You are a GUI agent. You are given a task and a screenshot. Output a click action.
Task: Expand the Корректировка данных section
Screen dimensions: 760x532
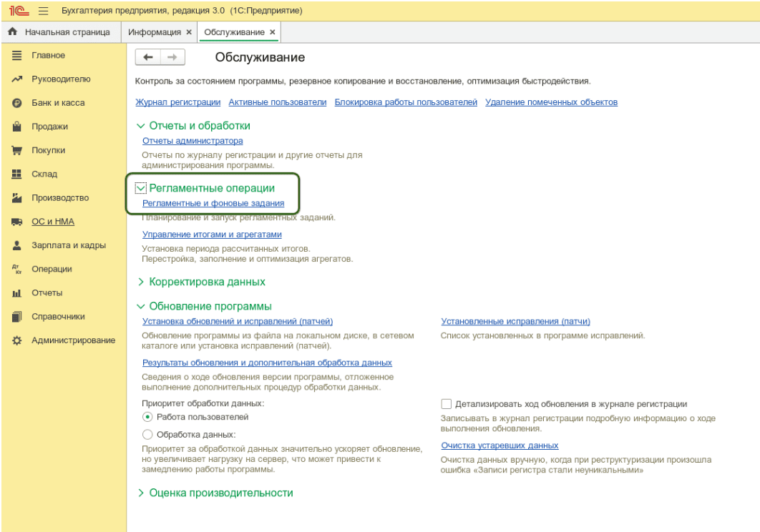tap(140, 282)
